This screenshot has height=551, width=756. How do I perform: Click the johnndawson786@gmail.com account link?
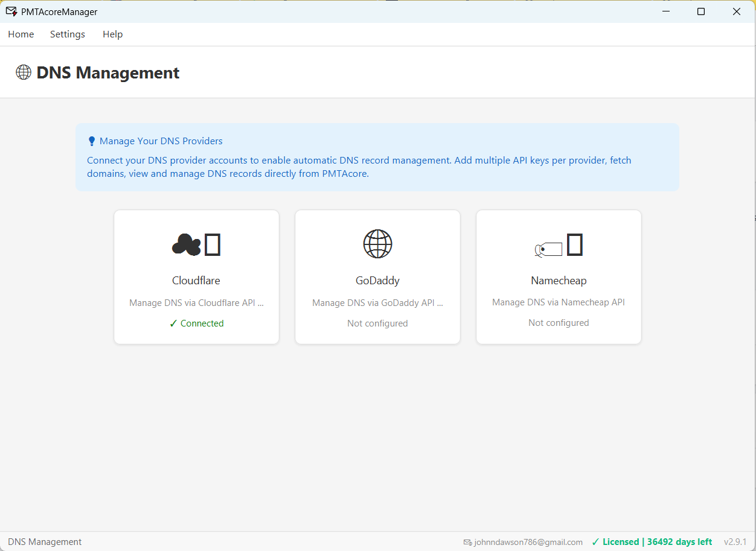528,542
